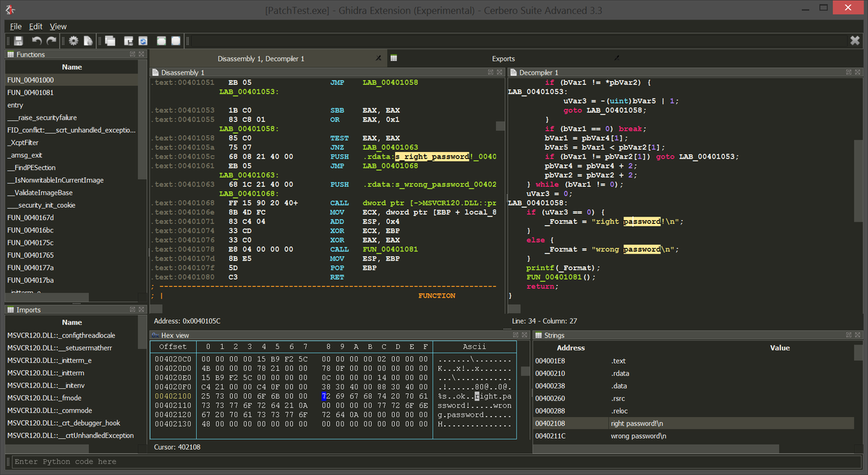The height and width of the screenshot is (475, 868).
Task: Select FUN_00401081 in the Functions list
Action: (30, 93)
